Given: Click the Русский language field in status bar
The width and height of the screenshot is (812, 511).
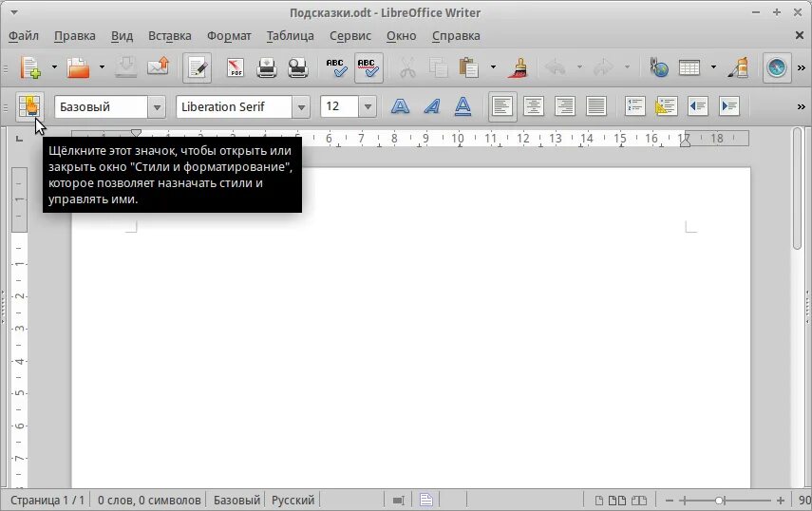Looking at the screenshot, I should 293,501.
